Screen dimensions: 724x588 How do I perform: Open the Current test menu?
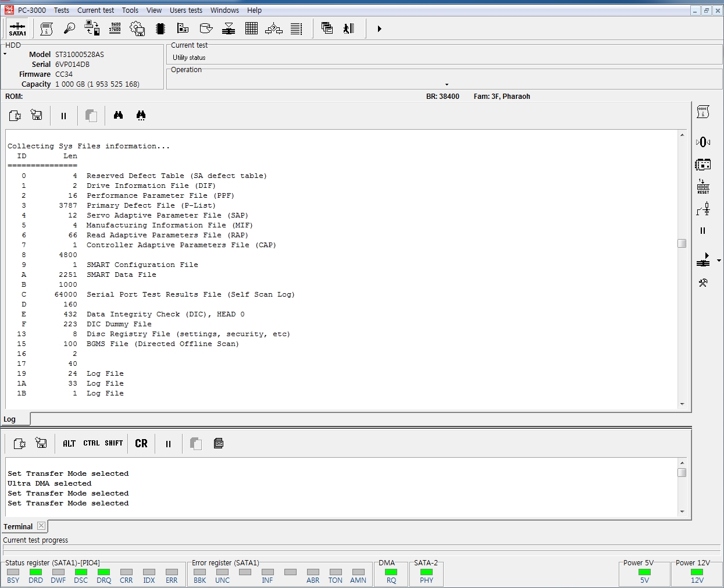pos(96,10)
